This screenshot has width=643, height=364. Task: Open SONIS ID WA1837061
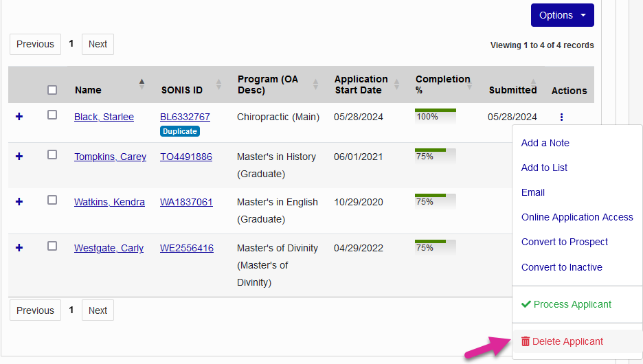click(x=186, y=202)
